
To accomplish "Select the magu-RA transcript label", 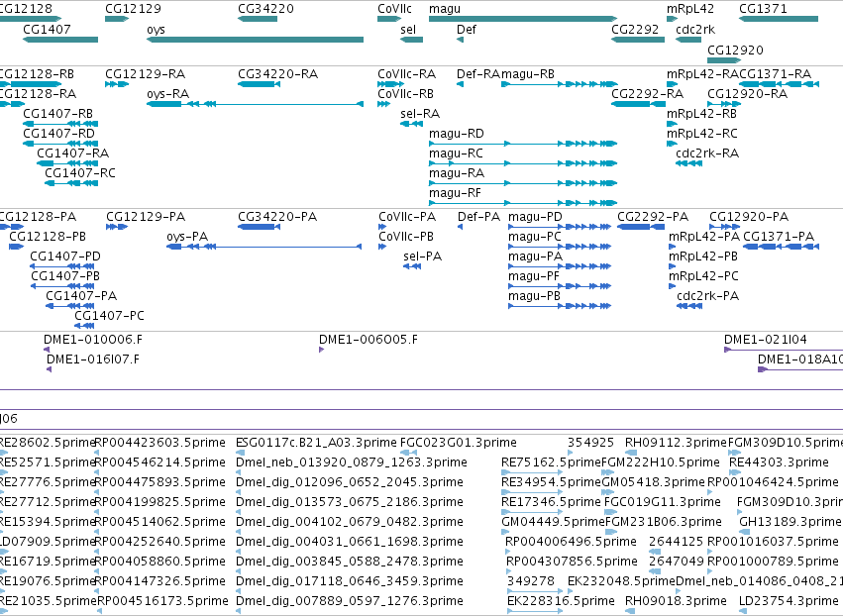I will click(457, 173).
